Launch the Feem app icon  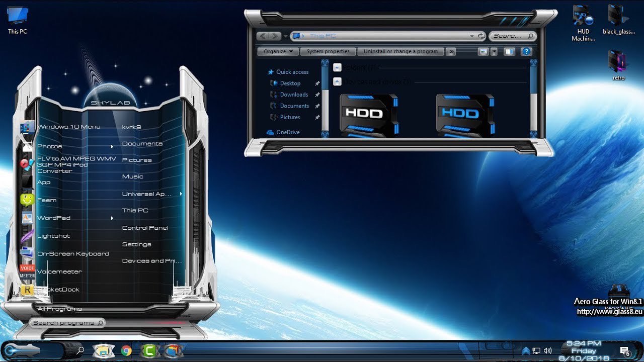[27, 200]
